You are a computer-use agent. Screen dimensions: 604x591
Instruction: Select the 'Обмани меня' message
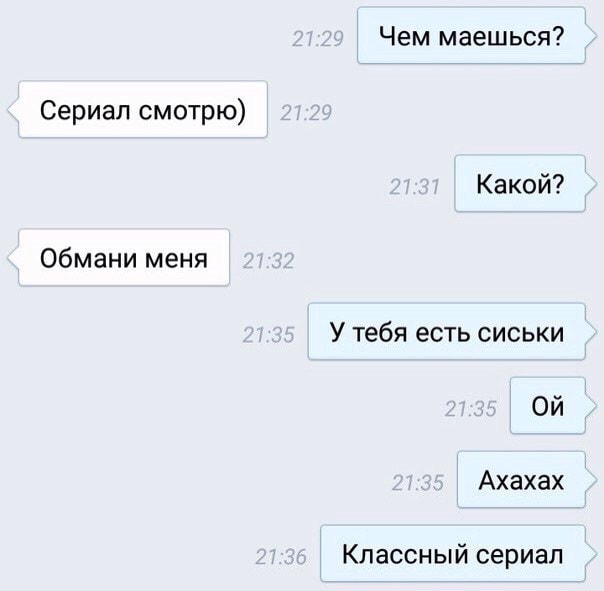tap(124, 257)
